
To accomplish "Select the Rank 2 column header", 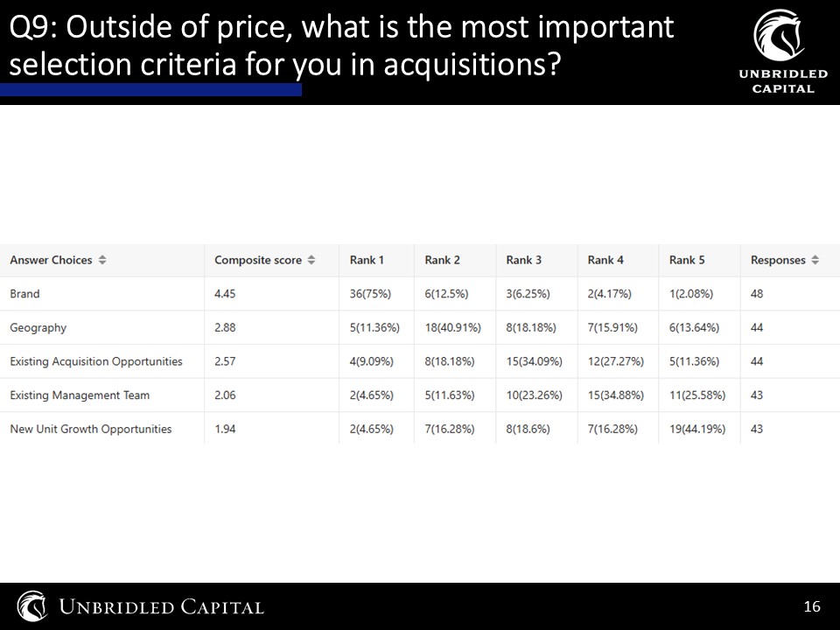I will 442,260.
